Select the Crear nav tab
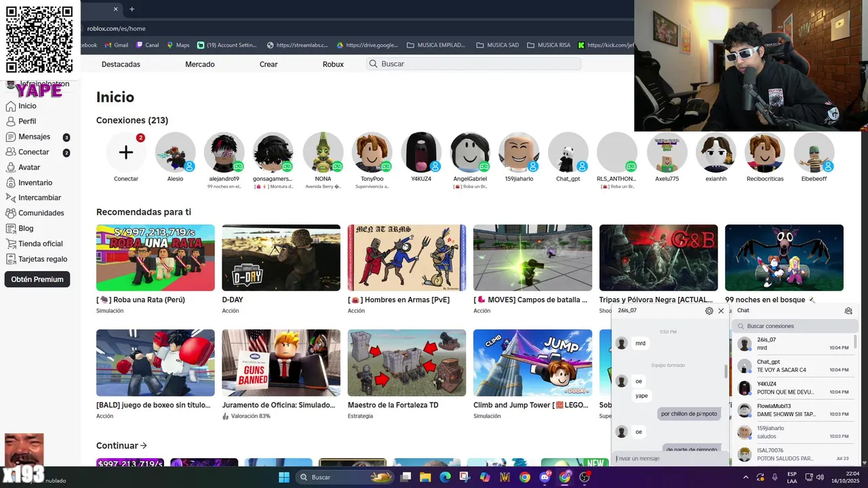This screenshot has height=488, width=868. click(269, 64)
